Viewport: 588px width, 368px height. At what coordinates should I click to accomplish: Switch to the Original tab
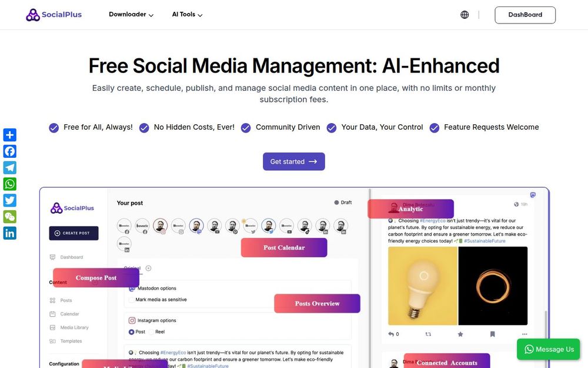click(x=132, y=268)
